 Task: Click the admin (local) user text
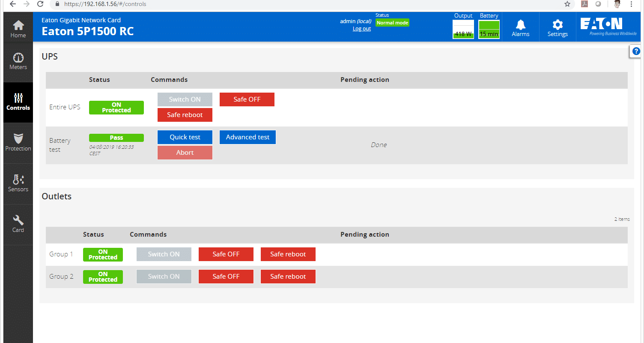point(355,21)
